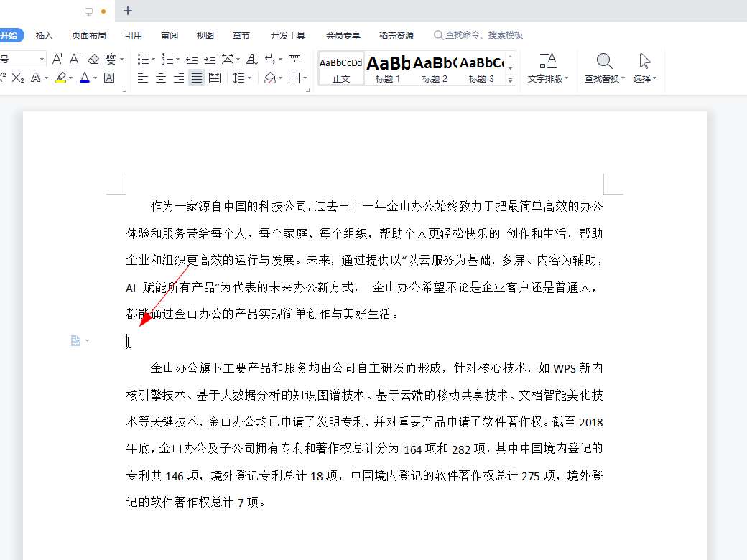
Task: Expand the margin paragraph layout dropdown arrow
Action: [x=87, y=341]
